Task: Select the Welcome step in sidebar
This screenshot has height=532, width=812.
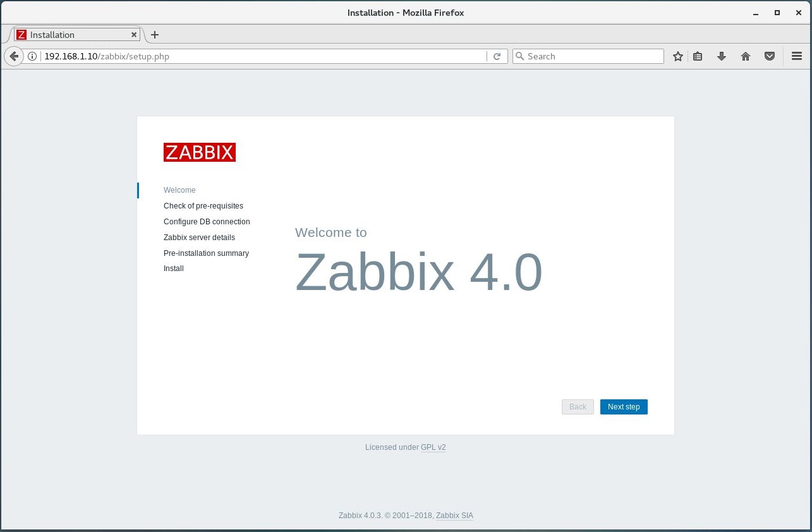Action: pos(179,190)
